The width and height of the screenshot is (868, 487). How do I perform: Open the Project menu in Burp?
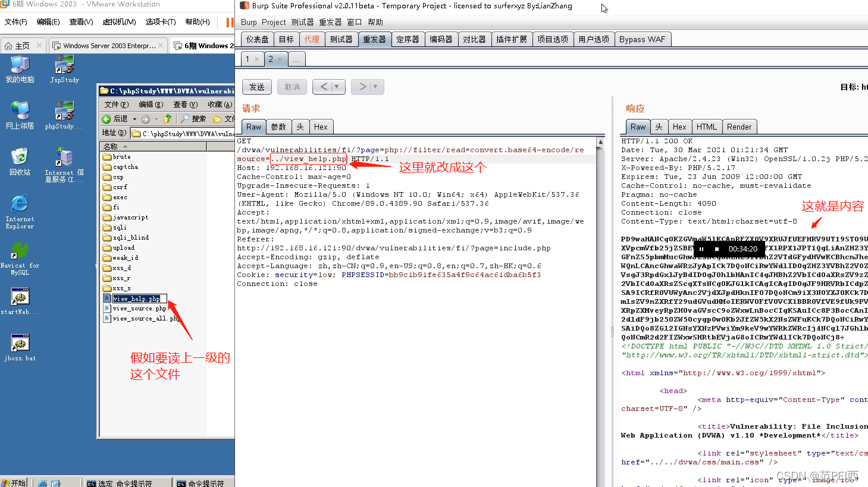[x=274, y=22]
